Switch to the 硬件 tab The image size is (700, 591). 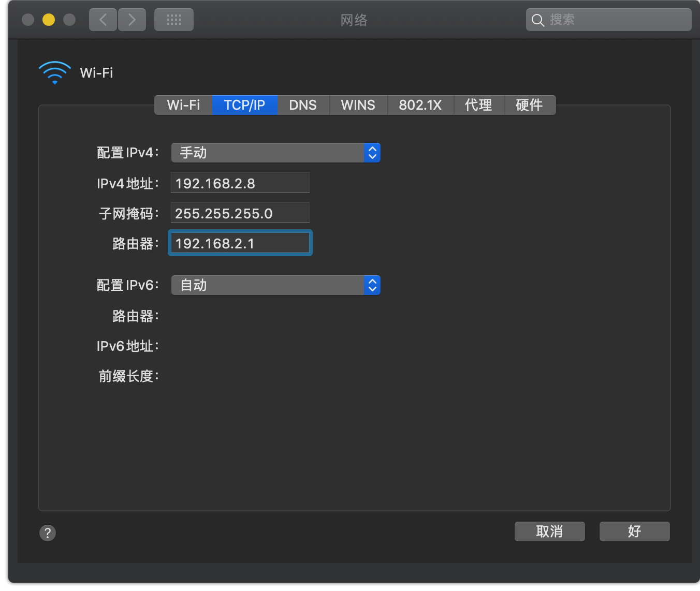pyautogui.click(x=530, y=105)
